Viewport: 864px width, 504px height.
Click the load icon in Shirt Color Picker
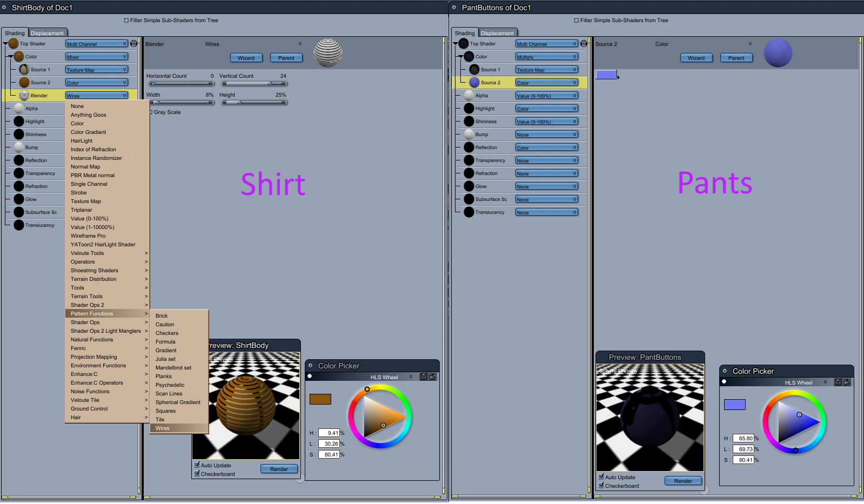tap(432, 377)
